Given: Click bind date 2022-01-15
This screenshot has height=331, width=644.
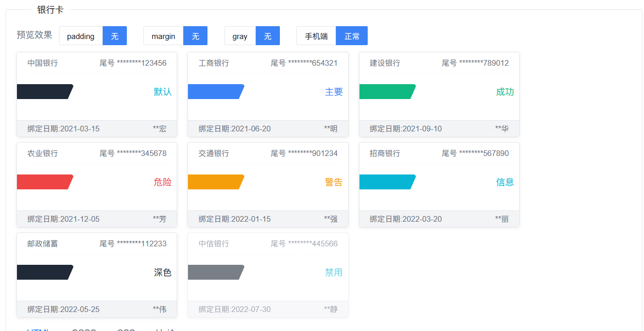Looking at the screenshot, I should [x=235, y=219].
